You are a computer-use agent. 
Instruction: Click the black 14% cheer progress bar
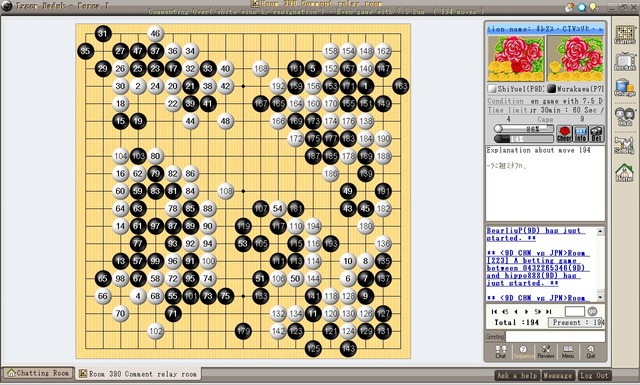click(x=524, y=139)
